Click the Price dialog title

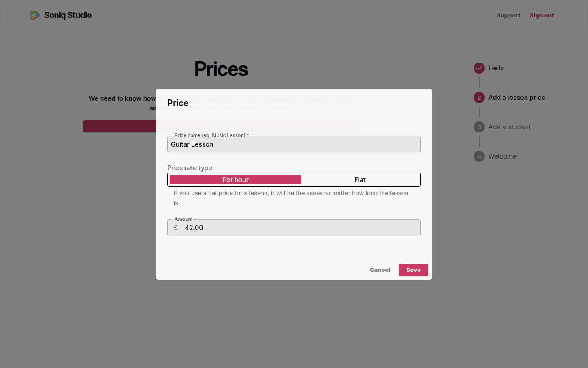pyautogui.click(x=178, y=103)
